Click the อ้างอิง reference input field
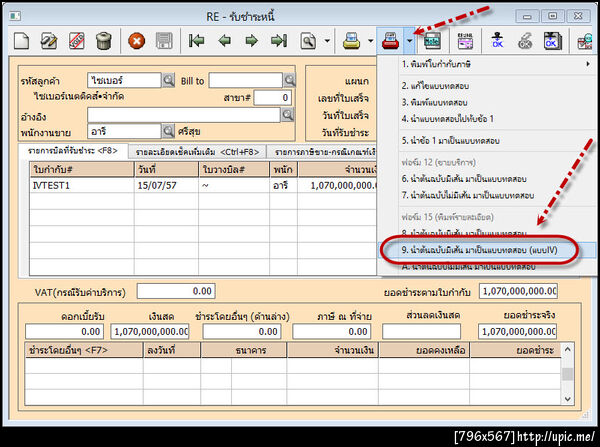 tap(184, 114)
